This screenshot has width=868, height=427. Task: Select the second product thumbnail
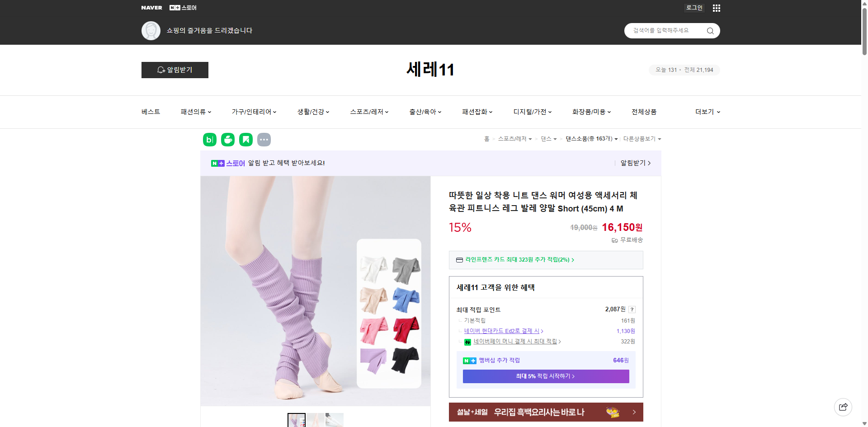(316, 420)
